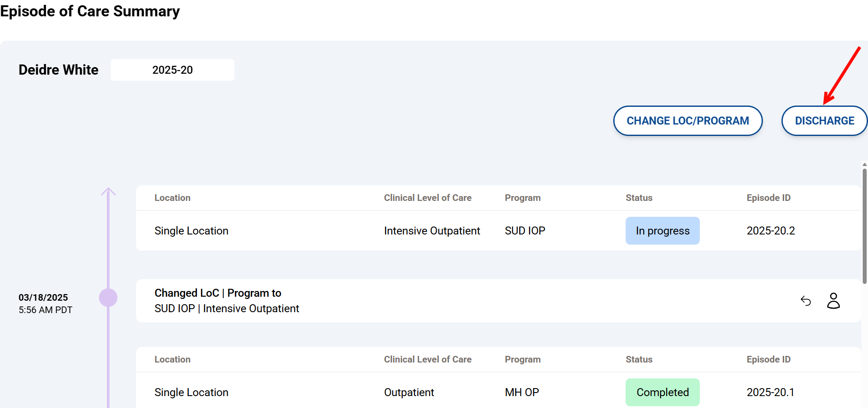This screenshot has height=408, width=868.
Task: Click the person icon on Changed LoC entry
Action: [833, 301]
